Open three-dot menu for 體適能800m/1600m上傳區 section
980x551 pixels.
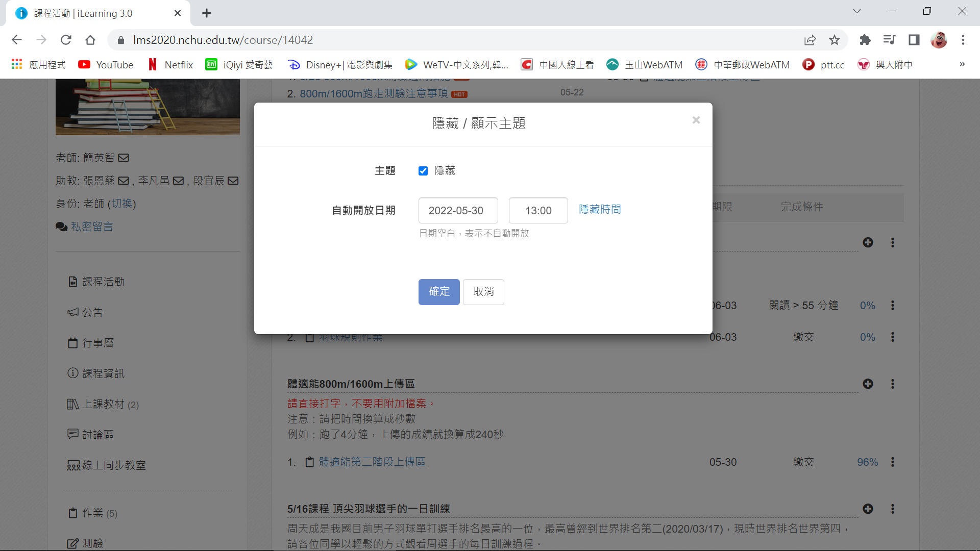coord(893,384)
